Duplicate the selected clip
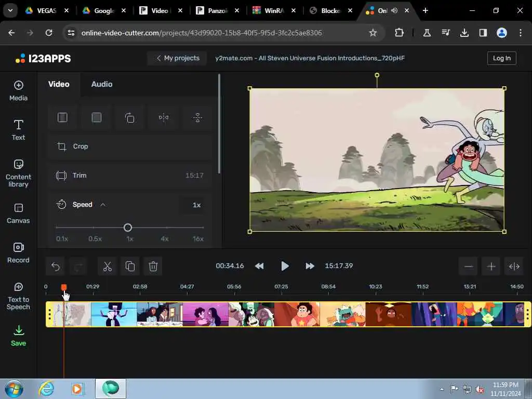Screen dimensions: 532x399 point(130,267)
